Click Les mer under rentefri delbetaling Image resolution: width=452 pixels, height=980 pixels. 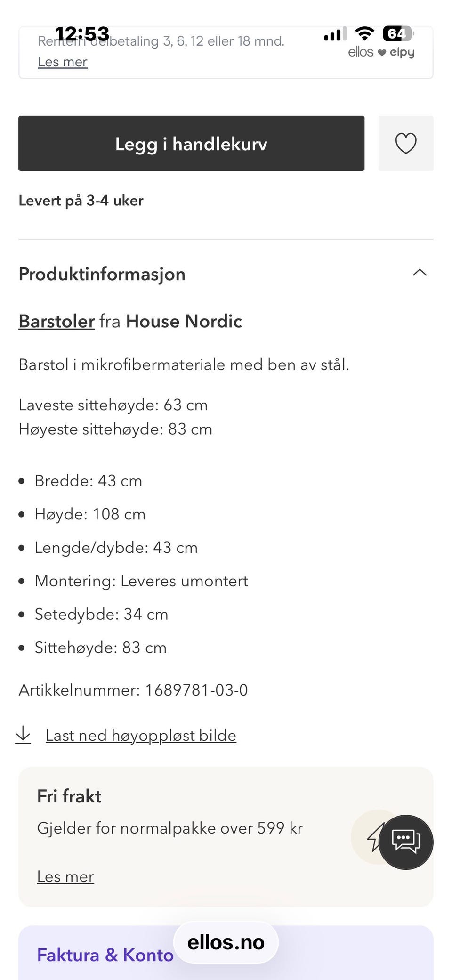tap(63, 62)
